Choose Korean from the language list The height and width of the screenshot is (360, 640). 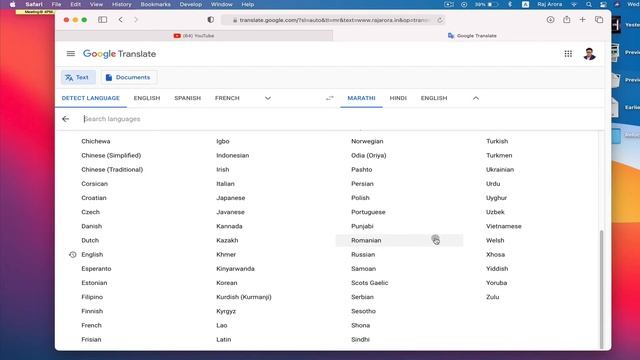227,283
